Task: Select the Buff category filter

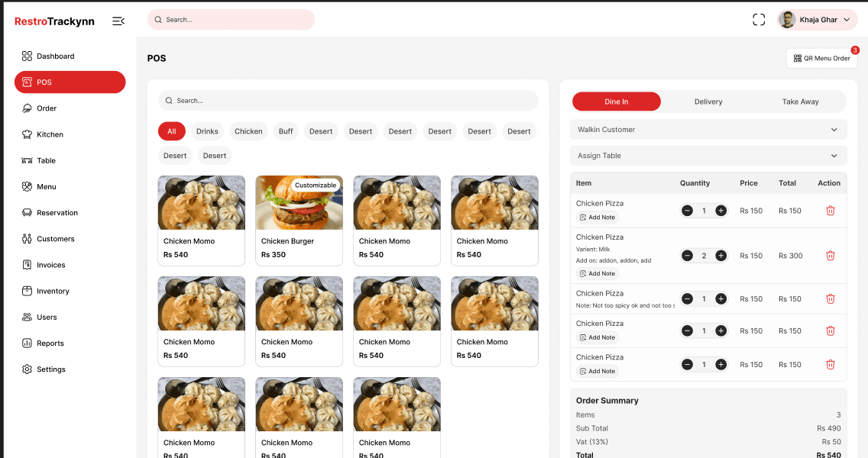Action: [286, 131]
